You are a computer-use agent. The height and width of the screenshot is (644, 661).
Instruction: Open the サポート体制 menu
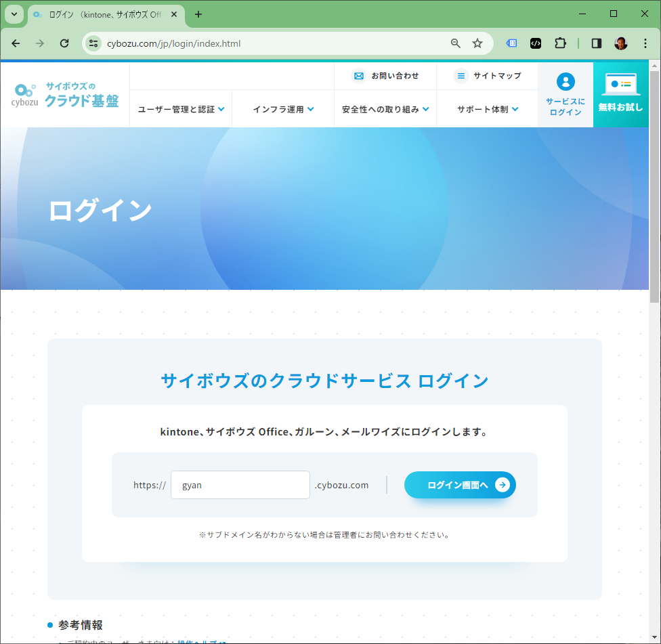point(488,109)
